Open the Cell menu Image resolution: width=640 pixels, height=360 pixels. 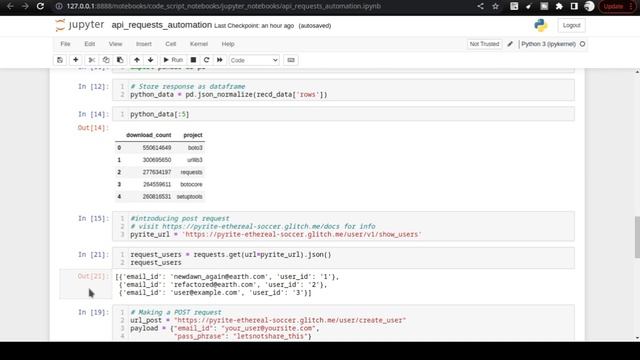pyautogui.click(x=171, y=44)
